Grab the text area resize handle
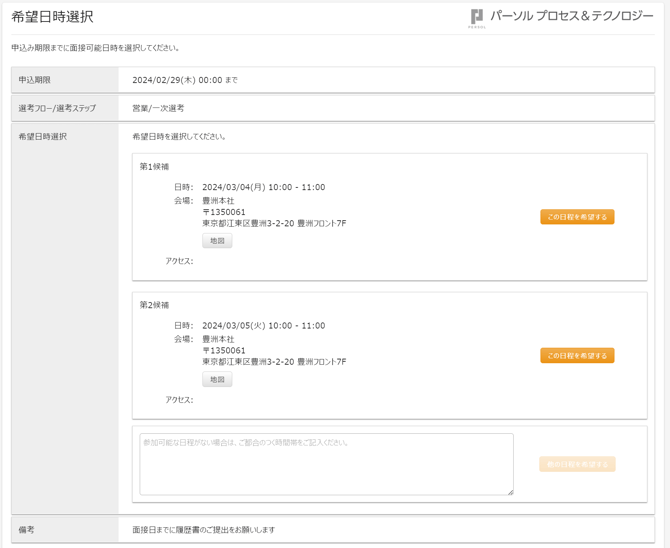670x548 pixels. coord(510,491)
